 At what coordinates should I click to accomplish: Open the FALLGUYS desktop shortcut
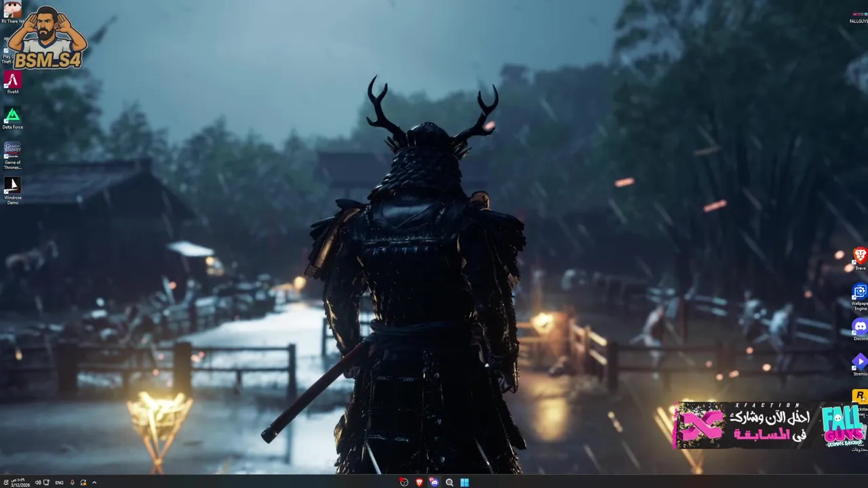click(859, 17)
